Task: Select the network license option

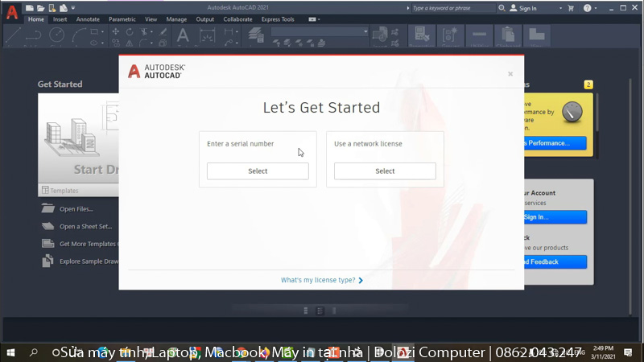Action: point(385,171)
